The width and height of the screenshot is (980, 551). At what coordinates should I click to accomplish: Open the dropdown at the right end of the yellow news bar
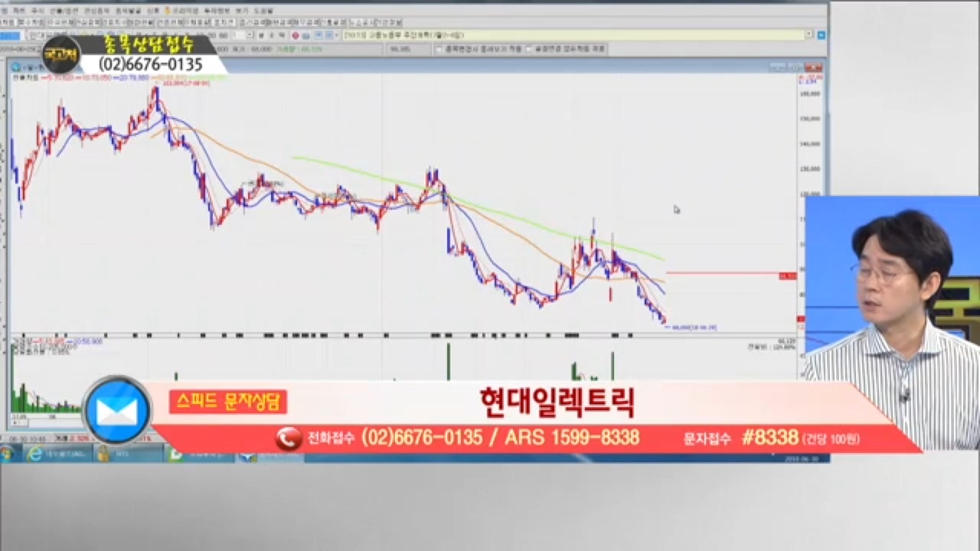[x=809, y=35]
